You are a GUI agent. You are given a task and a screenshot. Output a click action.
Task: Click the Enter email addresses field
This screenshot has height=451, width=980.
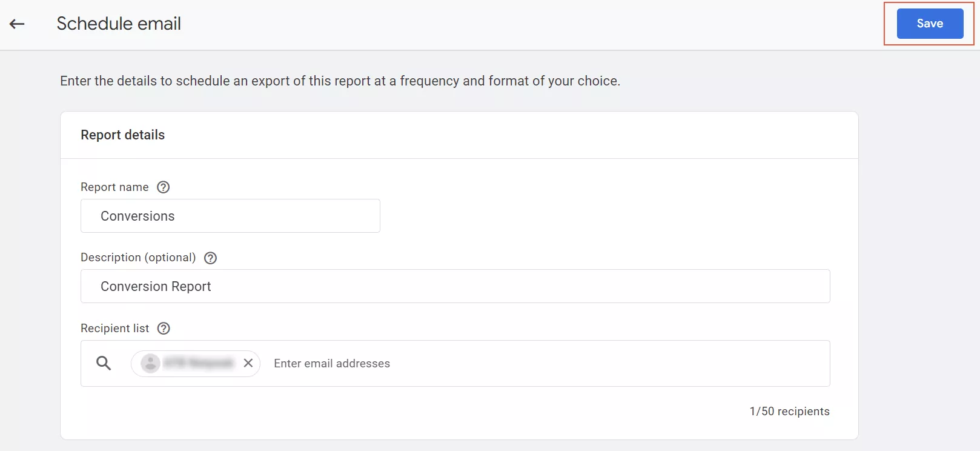coord(332,363)
